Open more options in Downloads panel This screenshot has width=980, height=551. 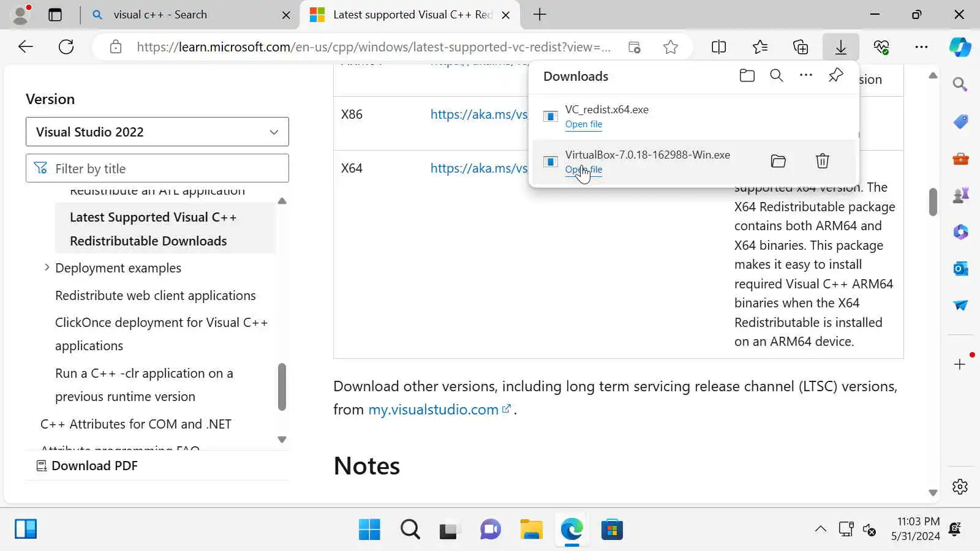click(x=806, y=75)
